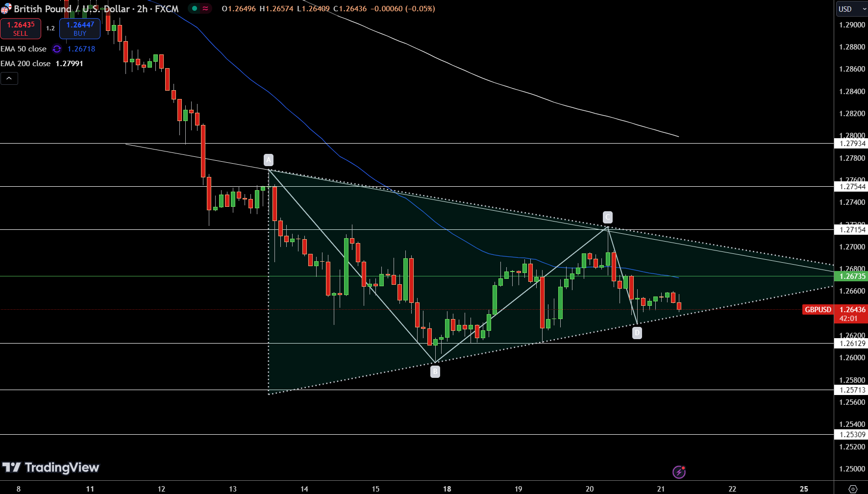Click the 1.25309 horizontal line price label
This screenshot has width=868, height=494.
click(x=851, y=435)
